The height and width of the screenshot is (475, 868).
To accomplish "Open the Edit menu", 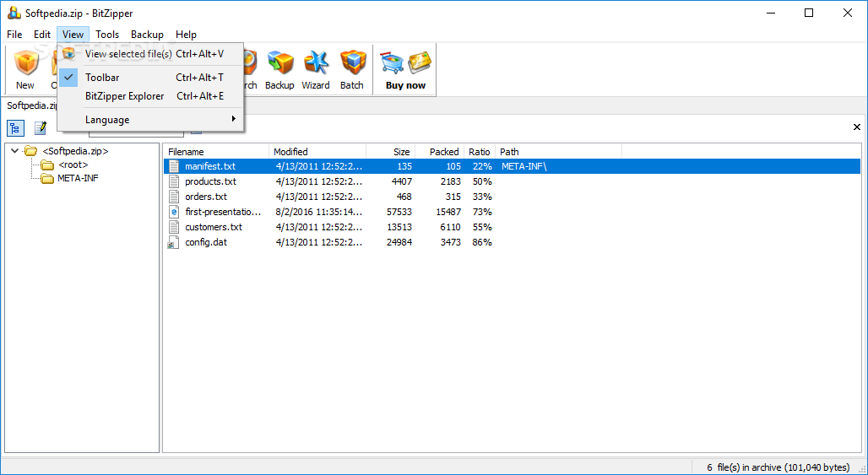I will pyautogui.click(x=42, y=35).
